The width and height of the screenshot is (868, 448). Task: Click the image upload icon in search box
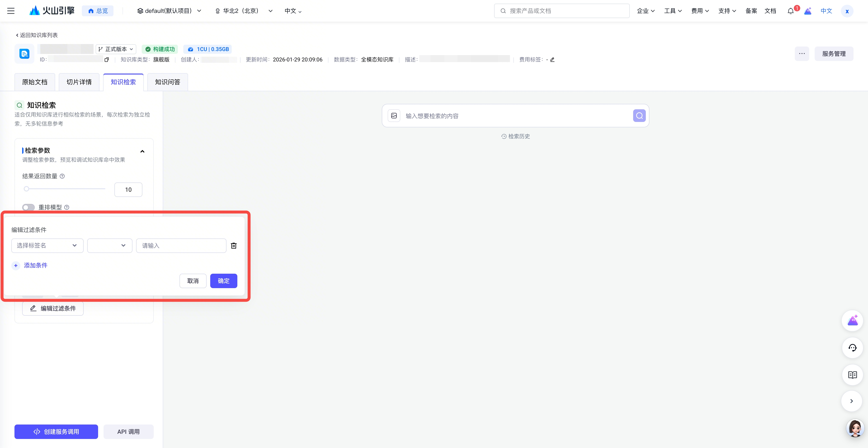coord(394,116)
